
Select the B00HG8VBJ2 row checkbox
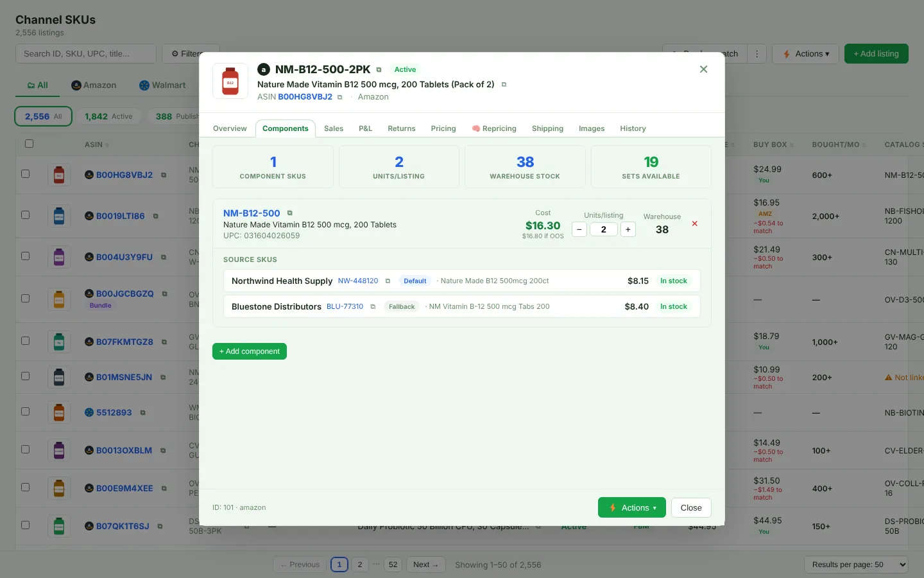pos(26,173)
